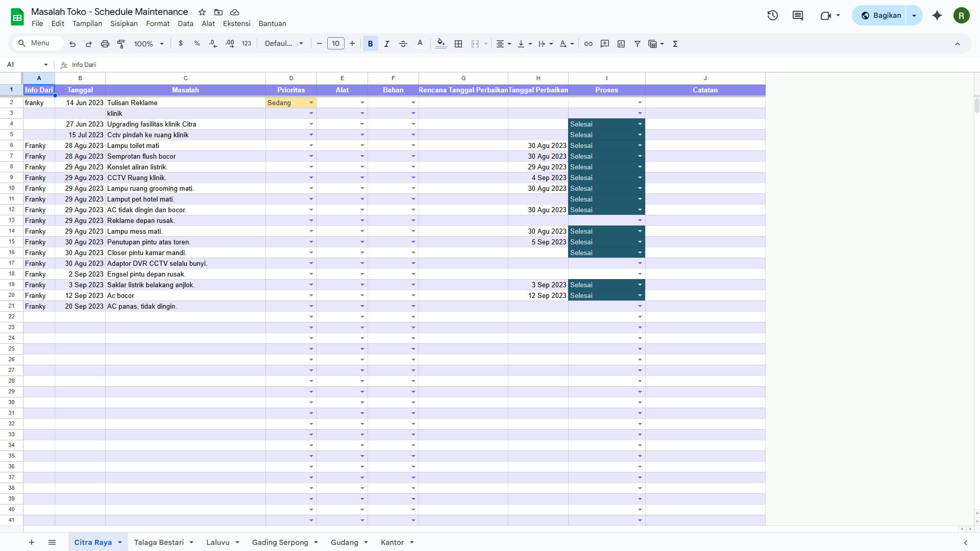Open the fill color tool
980x551 pixels.
click(441, 44)
